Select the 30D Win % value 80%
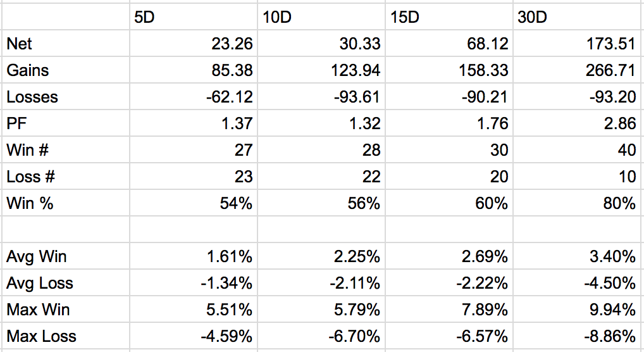 point(577,203)
